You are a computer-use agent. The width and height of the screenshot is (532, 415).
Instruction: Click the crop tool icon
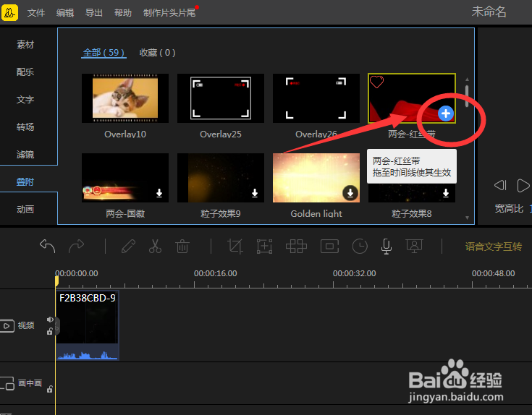click(235, 246)
